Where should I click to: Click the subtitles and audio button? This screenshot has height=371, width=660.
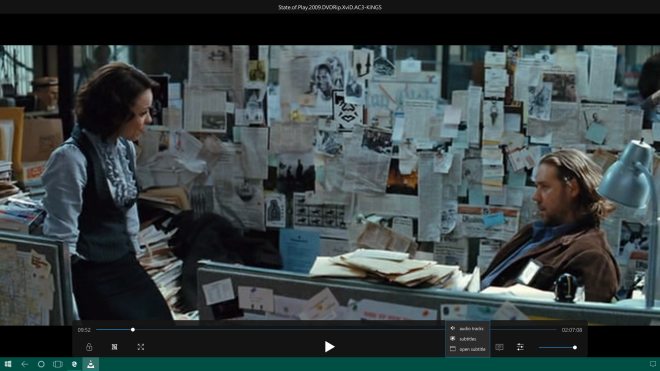[499, 347]
